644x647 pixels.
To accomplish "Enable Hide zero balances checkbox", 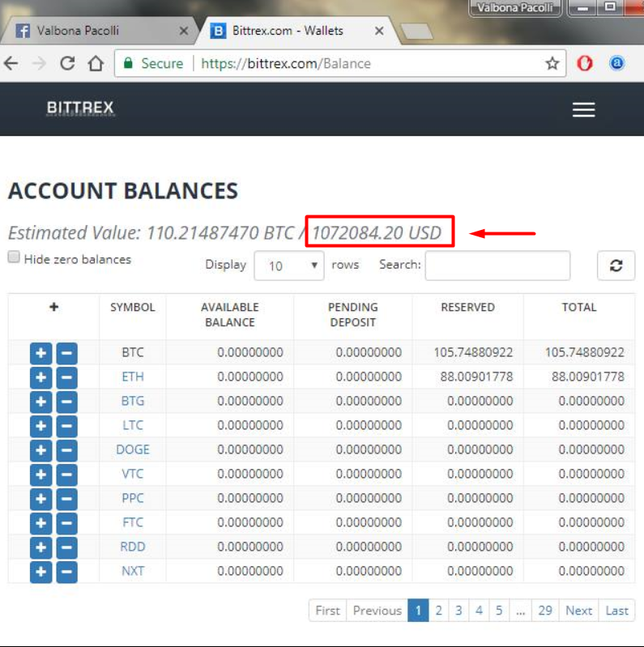I will point(14,257).
